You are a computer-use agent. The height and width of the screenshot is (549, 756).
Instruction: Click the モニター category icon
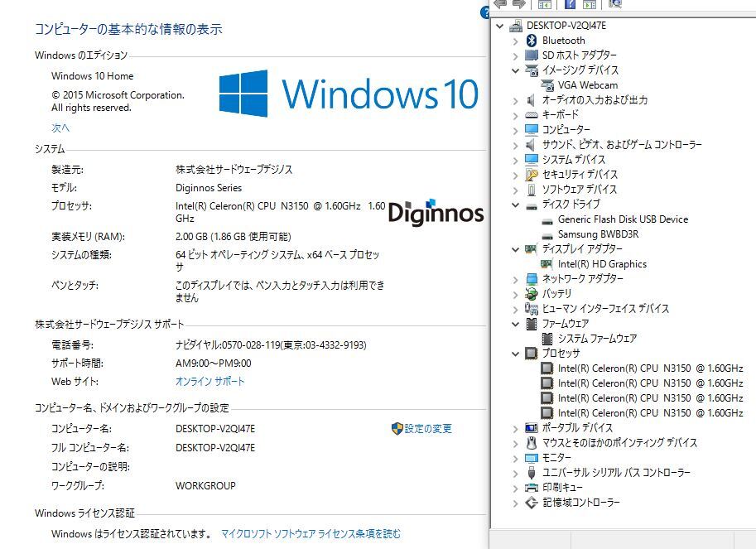point(532,458)
